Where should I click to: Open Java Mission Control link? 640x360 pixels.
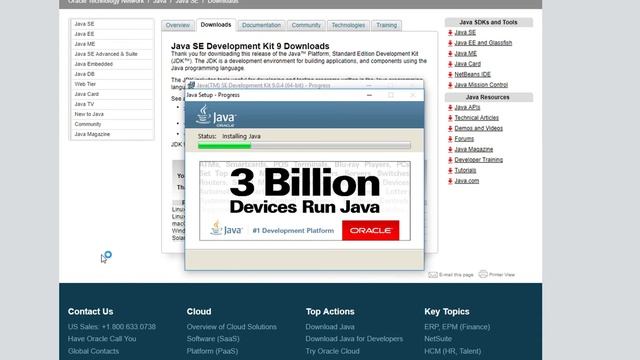(481, 85)
